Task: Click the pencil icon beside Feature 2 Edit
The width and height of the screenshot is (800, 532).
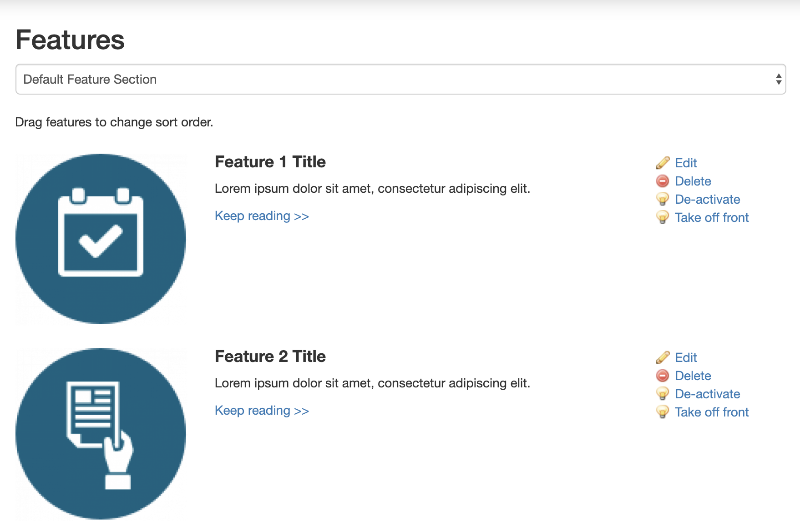Action: pos(663,357)
